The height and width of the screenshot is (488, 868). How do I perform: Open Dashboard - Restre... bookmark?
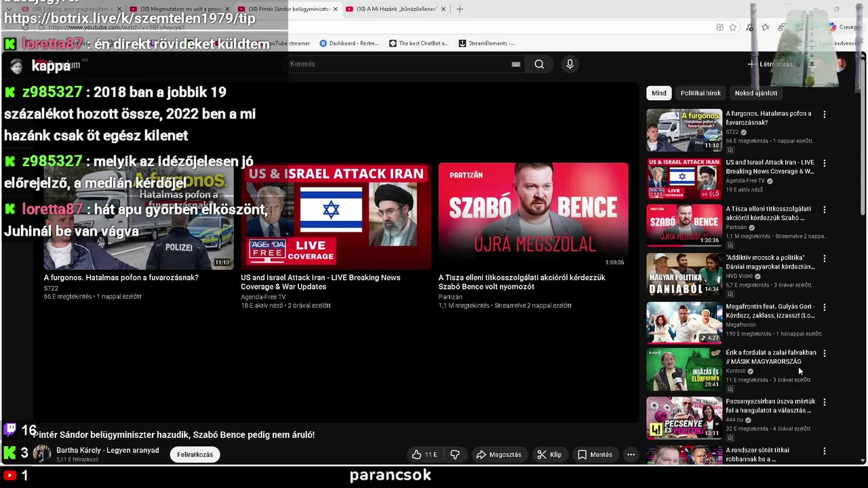(349, 43)
